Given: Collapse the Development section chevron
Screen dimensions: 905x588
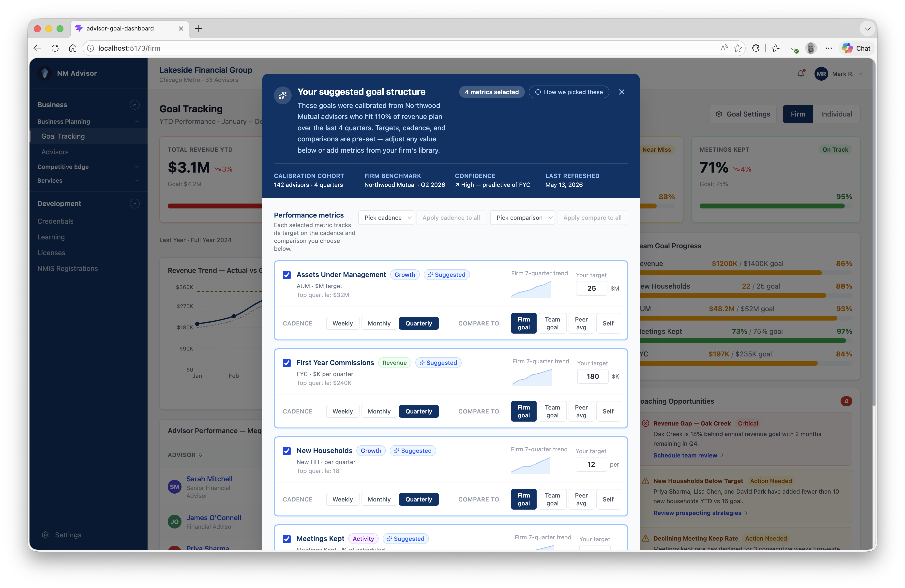Looking at the screenshot, I should point(134,203).
